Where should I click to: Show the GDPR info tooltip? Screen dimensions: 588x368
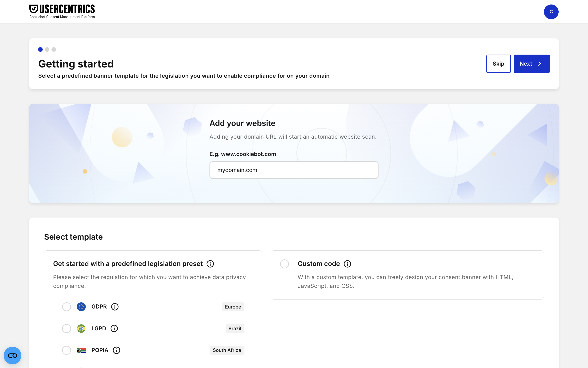tap(115, 307)
